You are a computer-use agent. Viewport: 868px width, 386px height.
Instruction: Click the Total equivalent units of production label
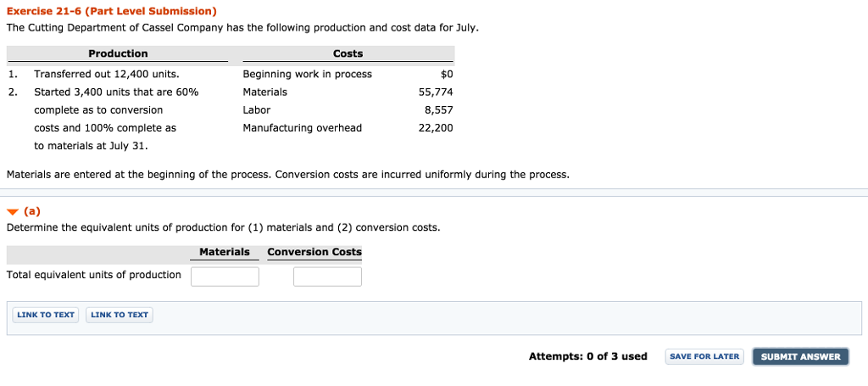click(93, 275)
